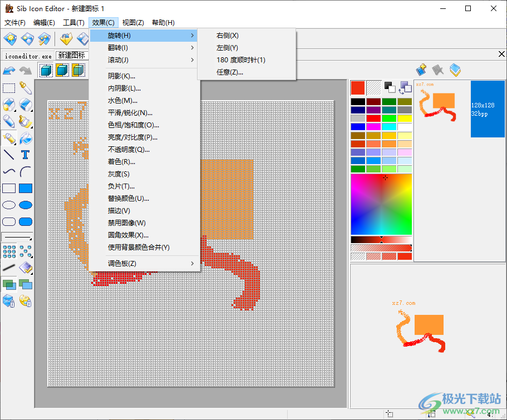This screenshot has height=420, width=507.
Task: Click the Redo arrow icon
Action: click(x=26, y=70)
